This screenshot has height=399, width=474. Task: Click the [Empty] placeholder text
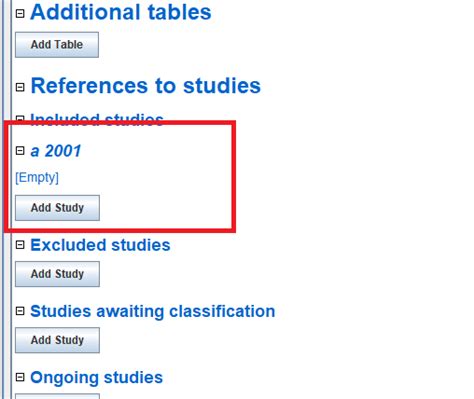37,177
